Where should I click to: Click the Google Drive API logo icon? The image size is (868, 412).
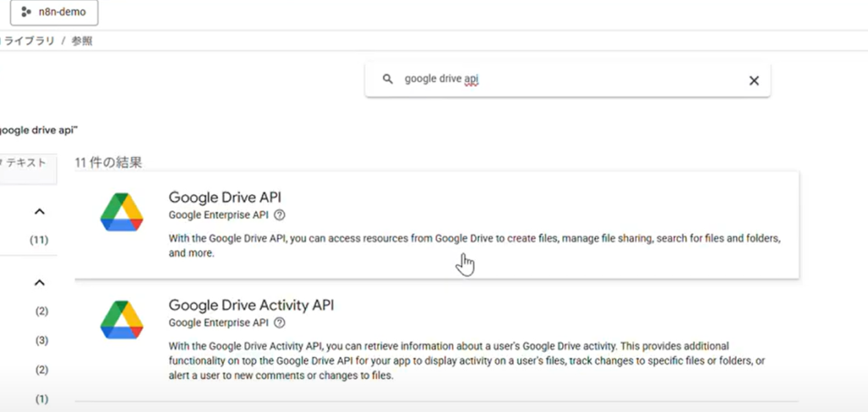pyautogui.click(x=122, y=212)
